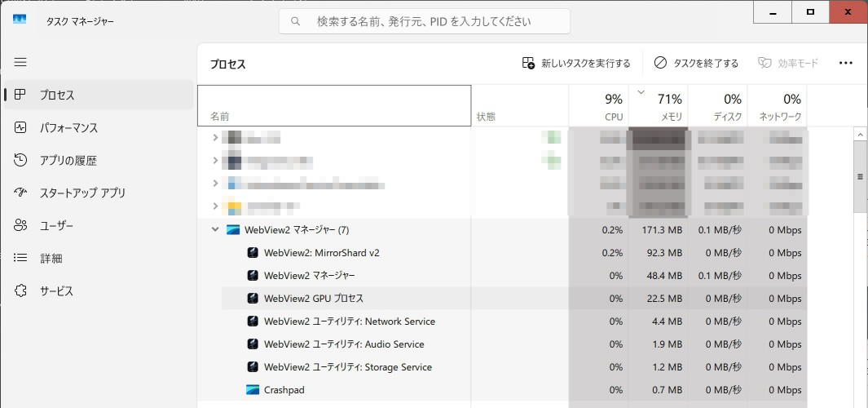Viewport: 868px width, 408px height.
Task: Select the Crashpad process row
Action: tap(284, 390)
